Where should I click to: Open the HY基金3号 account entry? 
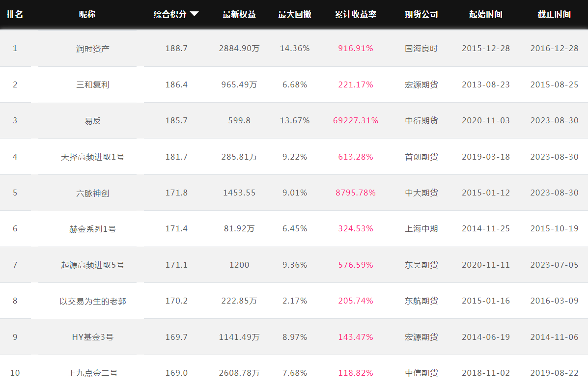pyautogui.click(x=93, y=337)
